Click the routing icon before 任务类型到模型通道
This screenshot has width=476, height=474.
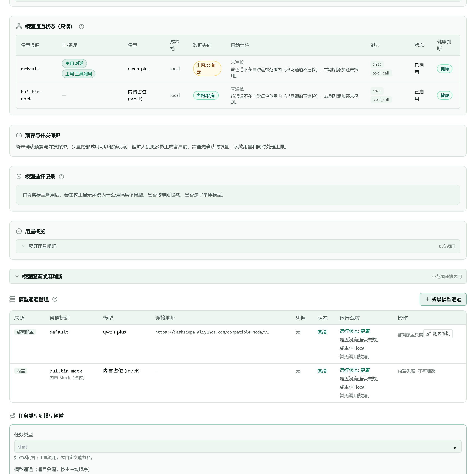(12, 416)
